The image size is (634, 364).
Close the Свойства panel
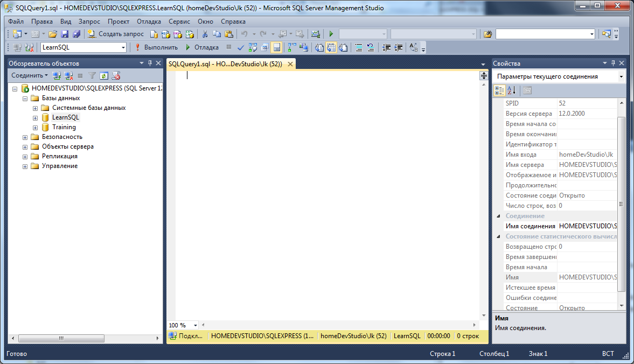tap(622, 63)
